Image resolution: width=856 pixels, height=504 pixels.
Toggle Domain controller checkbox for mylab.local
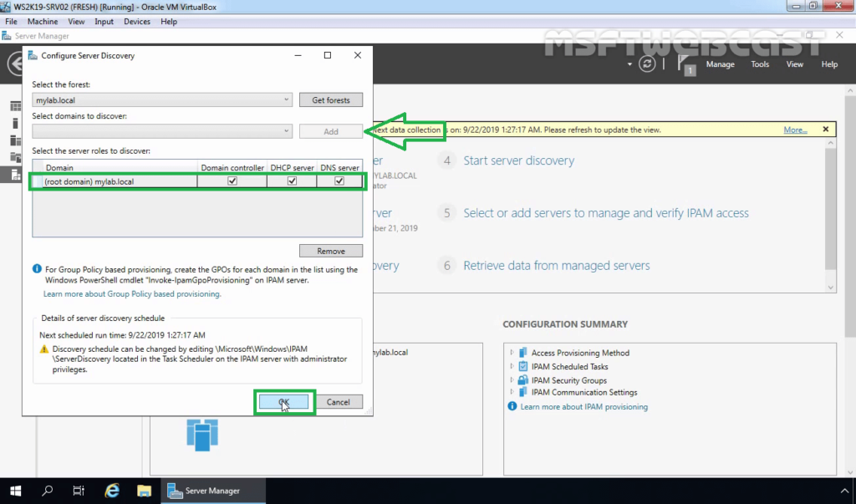tap(232, 181)
